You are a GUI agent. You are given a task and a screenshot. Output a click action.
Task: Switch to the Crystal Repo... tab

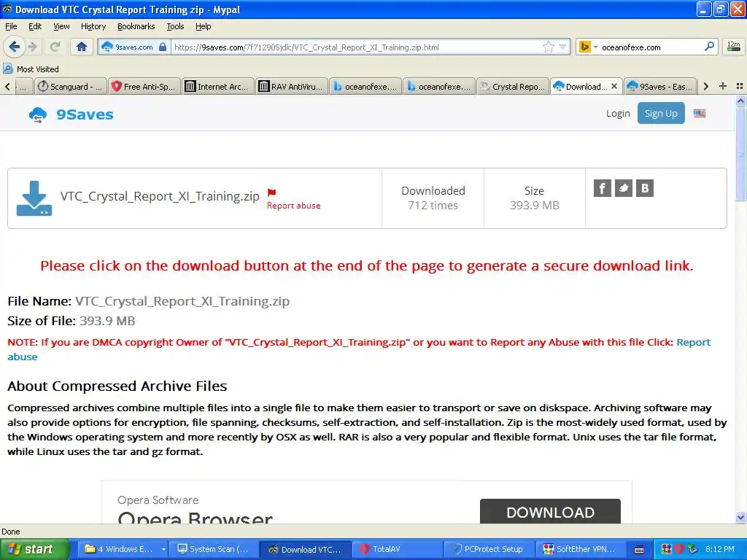[513, 87]
